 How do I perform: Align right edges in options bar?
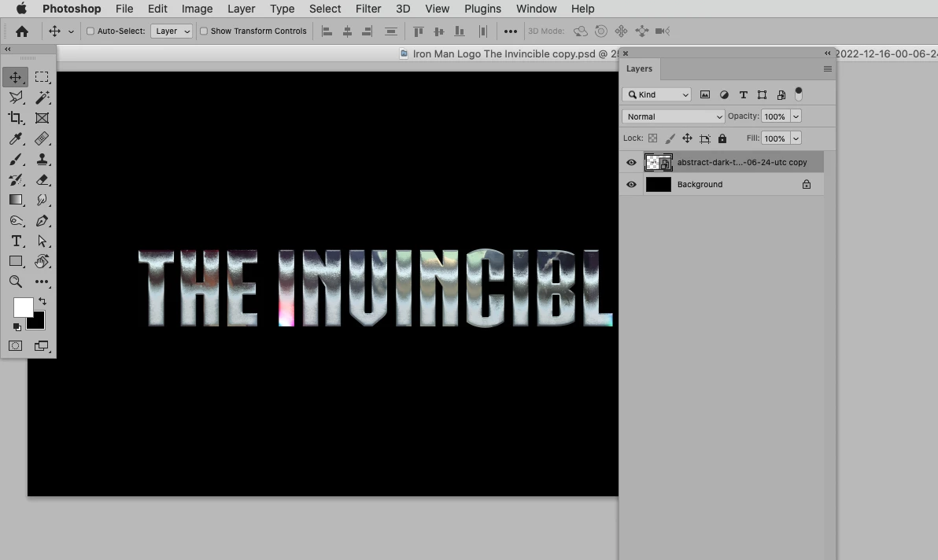click(367, 31)
